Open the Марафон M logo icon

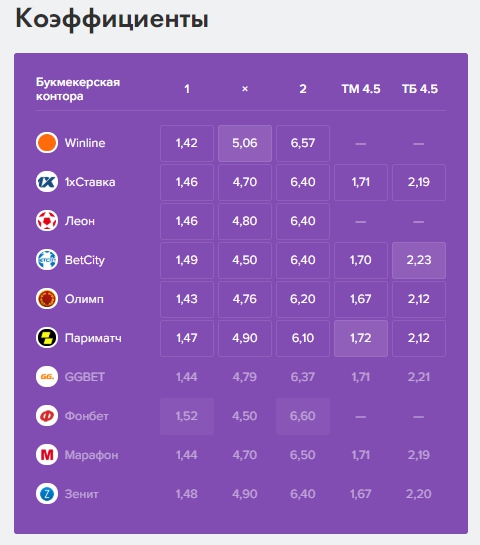[x=47, y=455]
